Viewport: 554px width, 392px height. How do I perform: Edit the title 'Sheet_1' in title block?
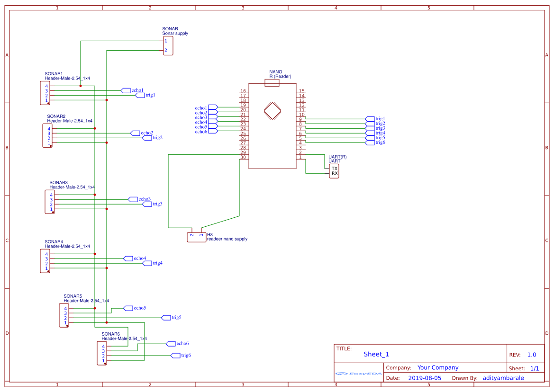[376, 354]
